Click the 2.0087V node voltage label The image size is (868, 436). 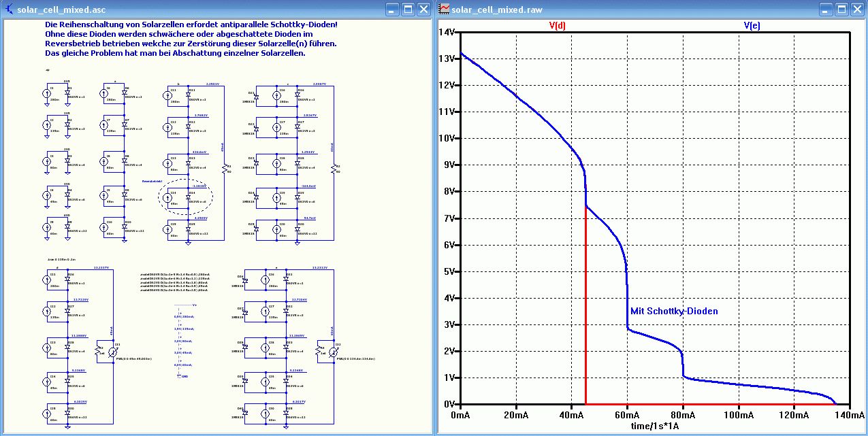[x=319, y=83]
